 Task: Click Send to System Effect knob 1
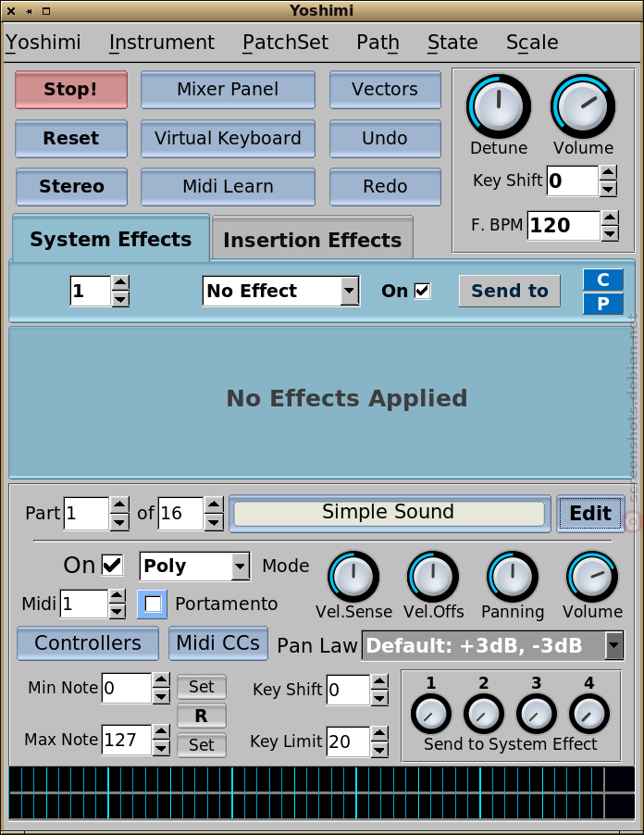[x=430, y=714]
